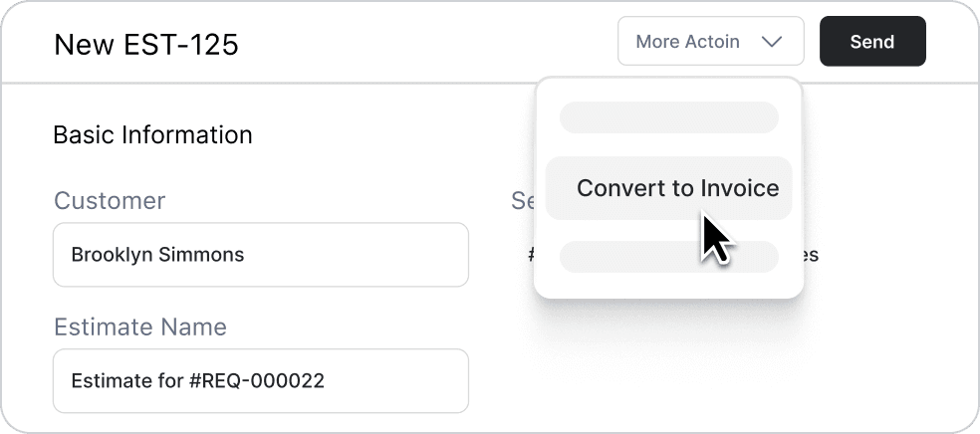Choose the placeholder item below Convert to Invoice

click(669, 256)
